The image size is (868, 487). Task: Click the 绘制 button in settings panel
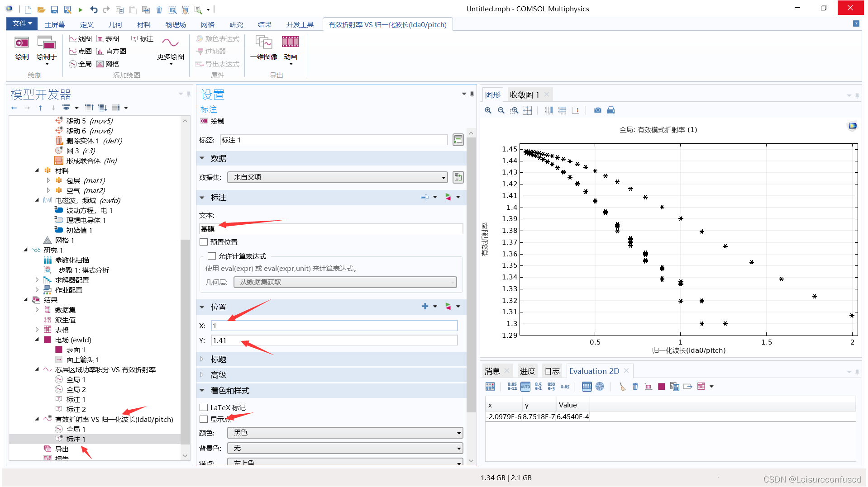click(213, 121)
